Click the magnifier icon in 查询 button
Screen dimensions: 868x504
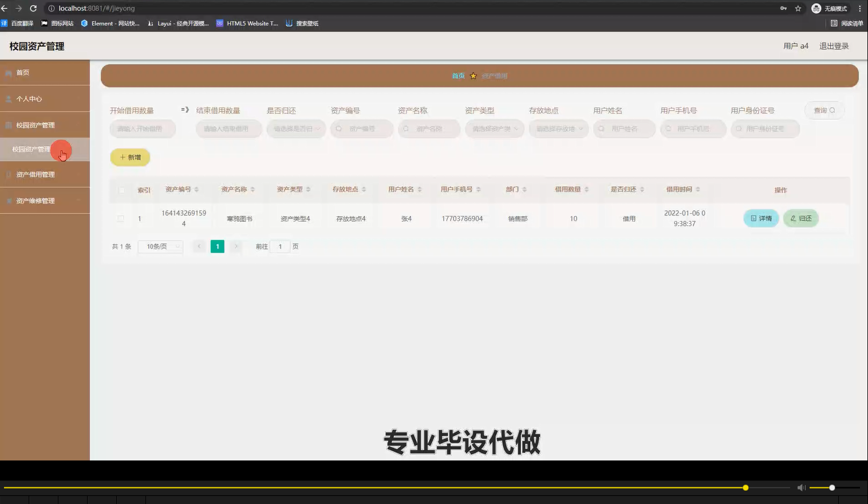[x=832, y=110]
